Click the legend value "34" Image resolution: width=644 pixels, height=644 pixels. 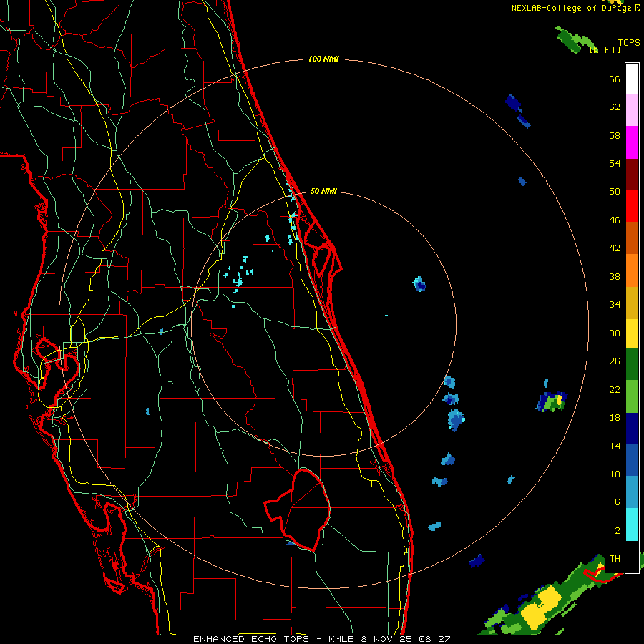click(615, 304)
